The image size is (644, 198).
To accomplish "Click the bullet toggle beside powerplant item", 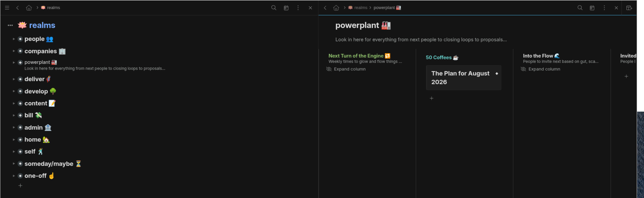I will pyautogui.click(x=20, y=62).
